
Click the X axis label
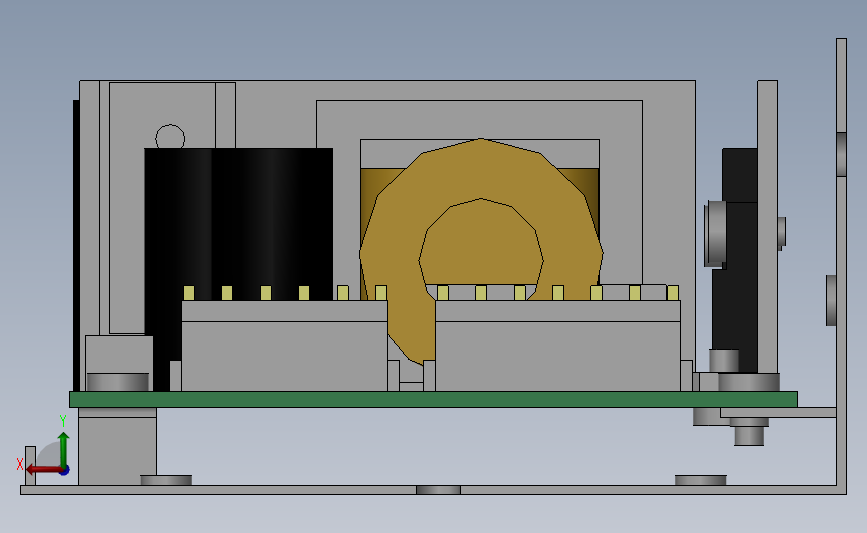pyautogui.click(x=20, y=464)
